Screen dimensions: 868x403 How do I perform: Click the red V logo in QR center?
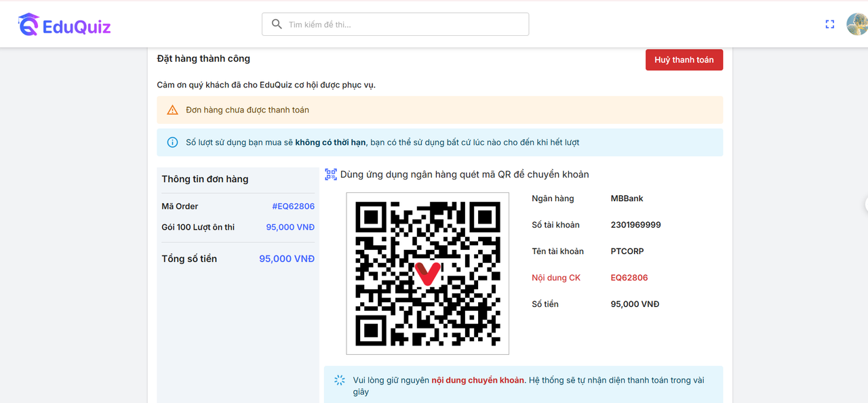428,273
